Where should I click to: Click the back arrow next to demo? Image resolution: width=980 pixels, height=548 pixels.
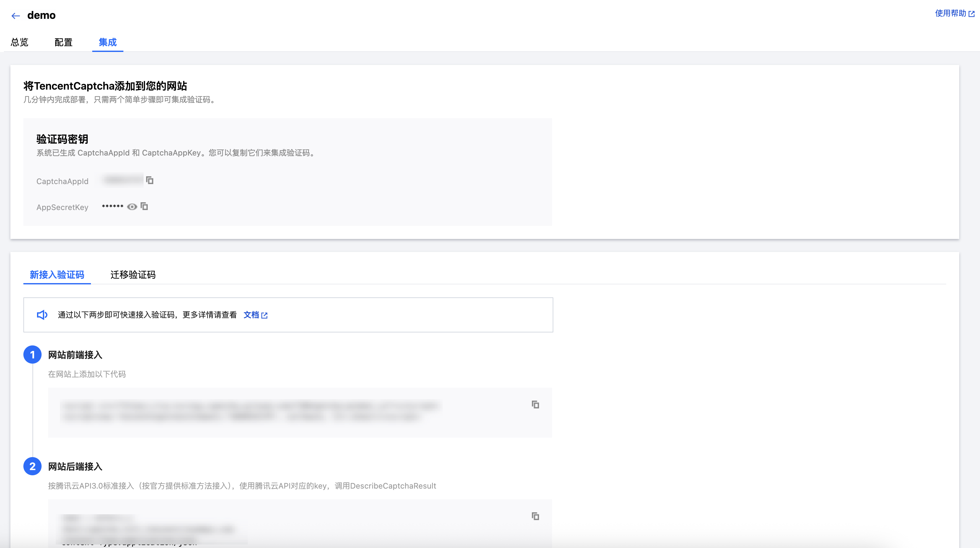pos(16,16)
